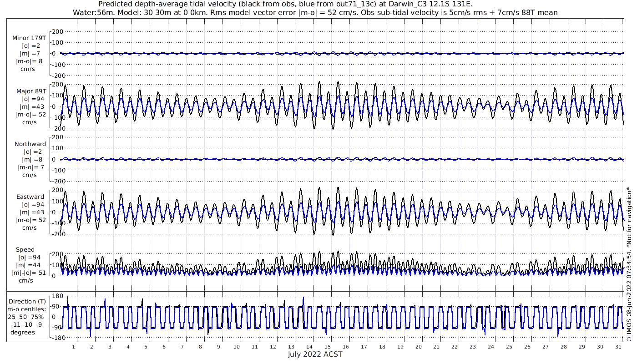Image resolution: width=637 pixels, height=364 pixels.
Task: Click the vertical "© IMOS 08-Jun-2022" copyright text
Action: 630,264
